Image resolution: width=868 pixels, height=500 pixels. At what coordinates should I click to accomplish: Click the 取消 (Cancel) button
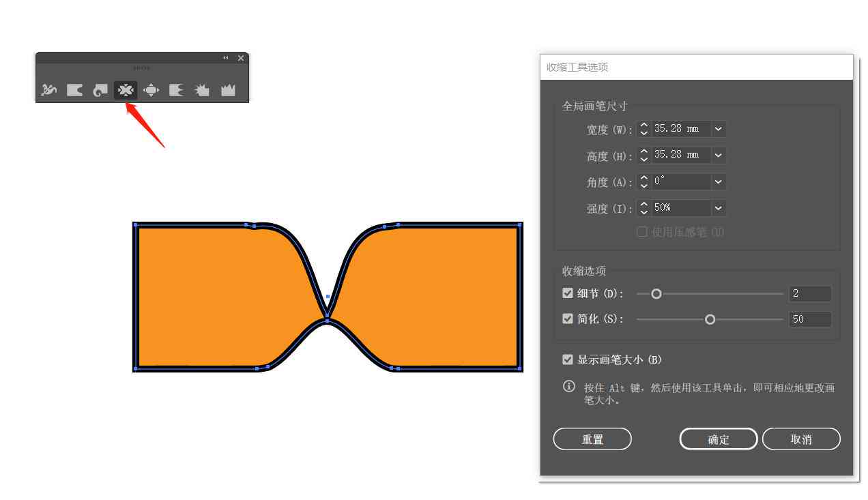click(801, 439)
